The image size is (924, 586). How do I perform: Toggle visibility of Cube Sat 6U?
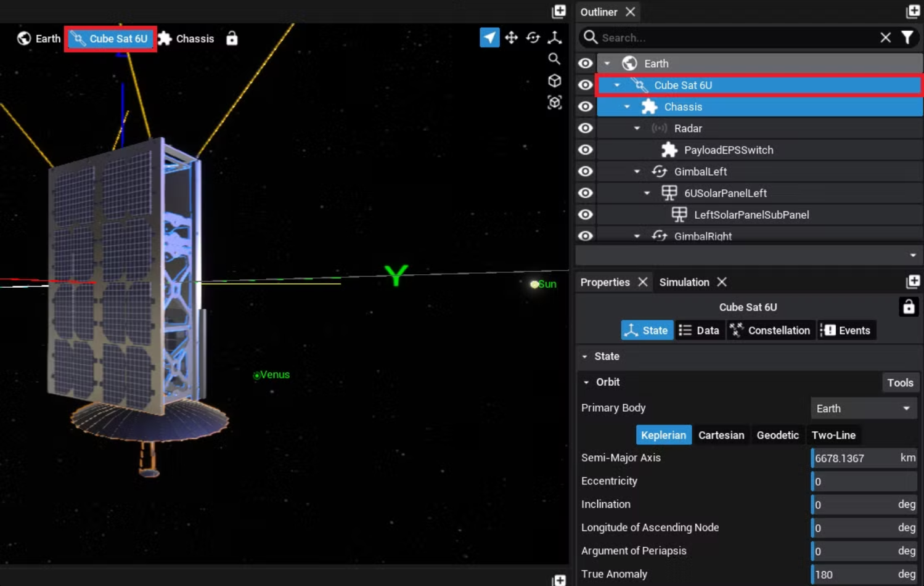[x=585, y=85]
